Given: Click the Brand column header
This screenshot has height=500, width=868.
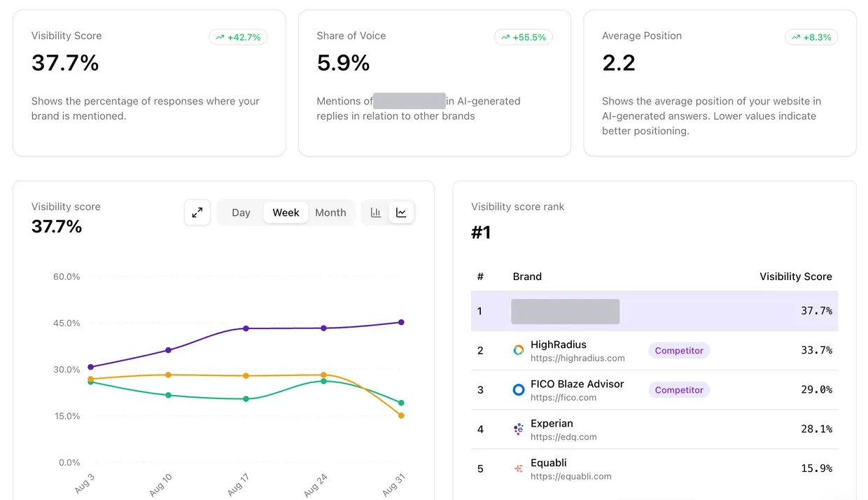Looking at the screenshot, I should tap(527, 277).
